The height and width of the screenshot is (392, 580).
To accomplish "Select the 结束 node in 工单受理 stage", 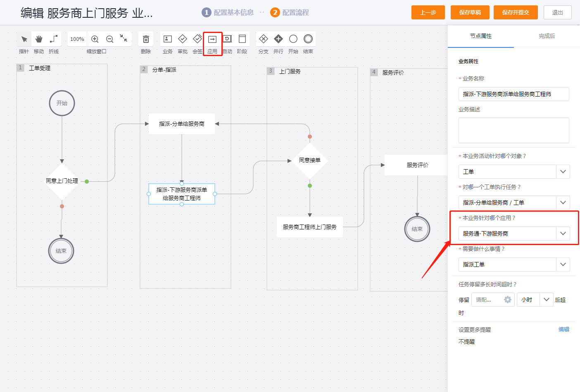I will click(61, 251).
